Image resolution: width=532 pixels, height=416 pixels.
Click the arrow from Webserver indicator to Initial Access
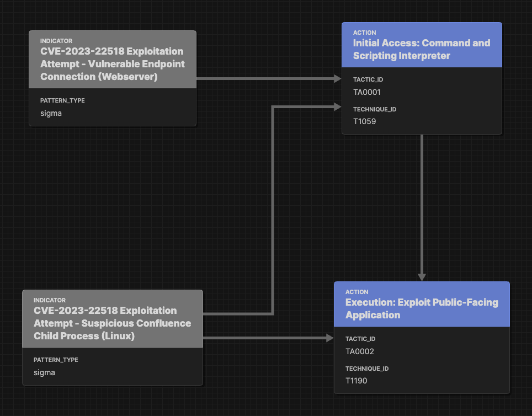tap(270, 79)
